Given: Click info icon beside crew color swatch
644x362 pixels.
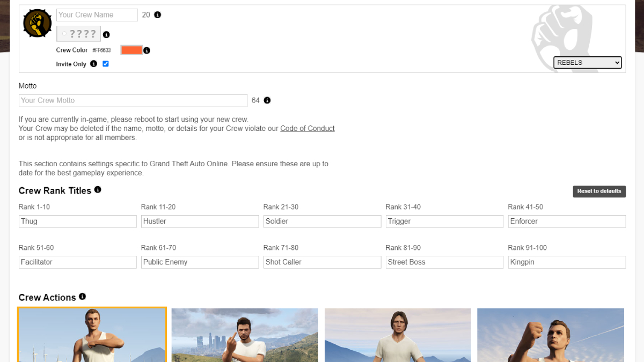Looking at the screenshot, I should [147, 50].
